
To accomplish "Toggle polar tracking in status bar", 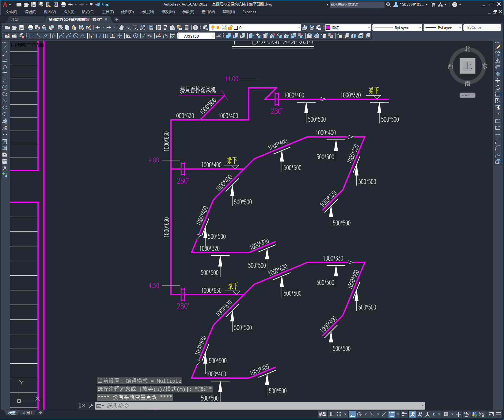I will [360, 414].
